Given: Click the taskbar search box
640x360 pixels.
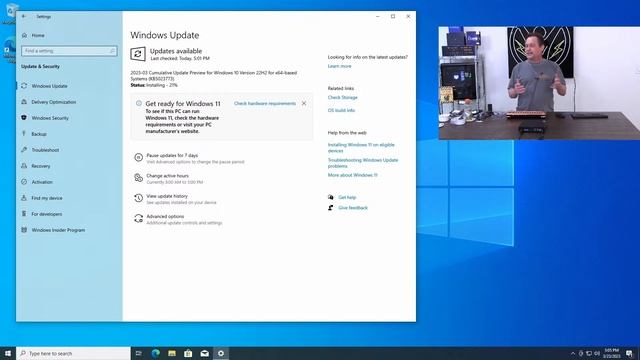Looking at the screenshot, I should point(73,353).
